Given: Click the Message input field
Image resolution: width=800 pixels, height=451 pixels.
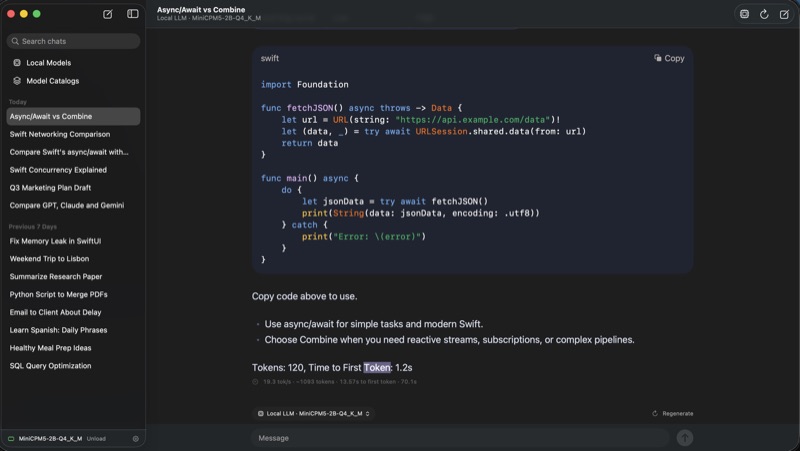Looking at the screenshot, I should coord(460,438).
